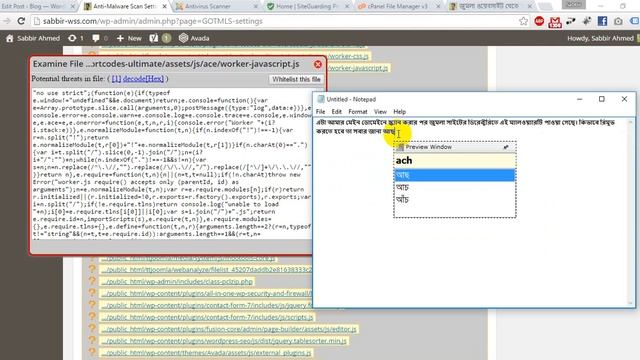Maximize the Notepad window
The height and width of the screenshot is (360, 640).
[601, 99]
